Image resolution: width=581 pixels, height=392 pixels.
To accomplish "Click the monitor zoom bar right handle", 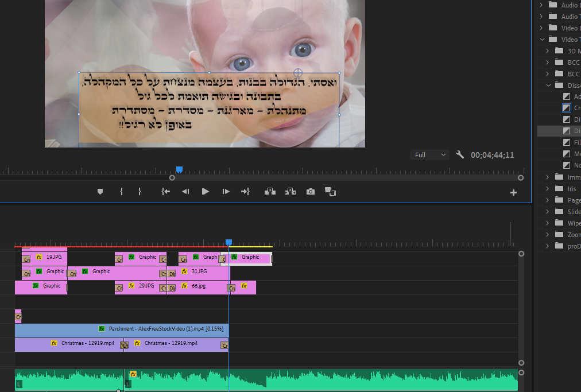I will [521, 178].
